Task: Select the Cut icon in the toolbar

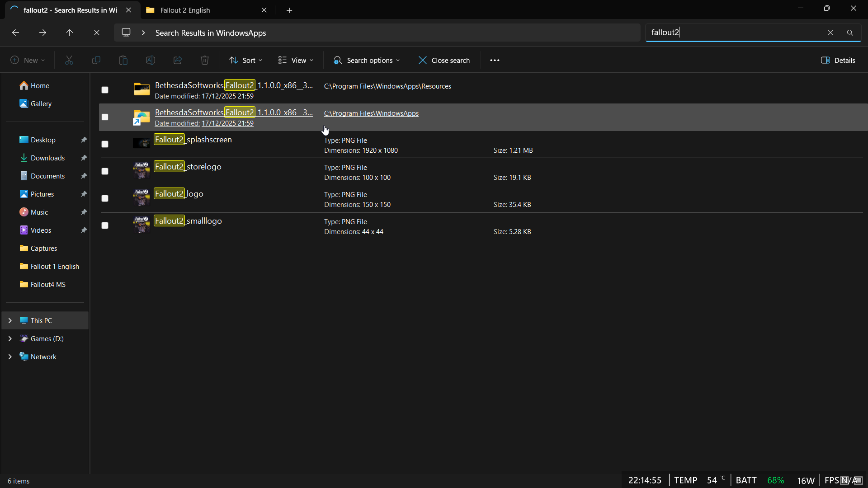Action: 69,60
